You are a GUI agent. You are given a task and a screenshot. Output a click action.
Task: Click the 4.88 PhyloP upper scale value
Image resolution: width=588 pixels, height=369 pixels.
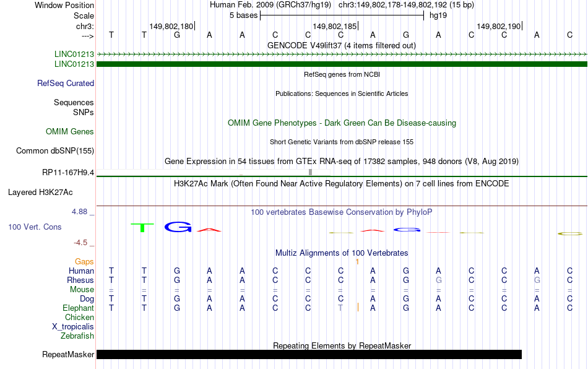click(79, 212)
